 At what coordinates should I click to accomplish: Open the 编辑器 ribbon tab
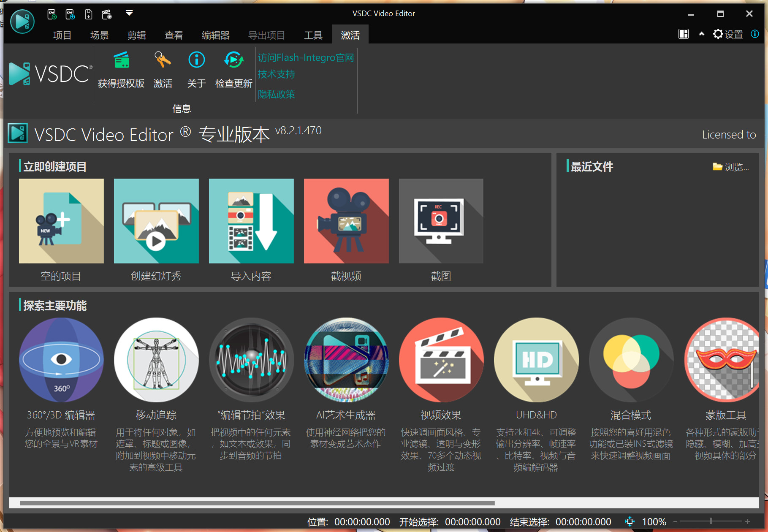click(215, 35)
